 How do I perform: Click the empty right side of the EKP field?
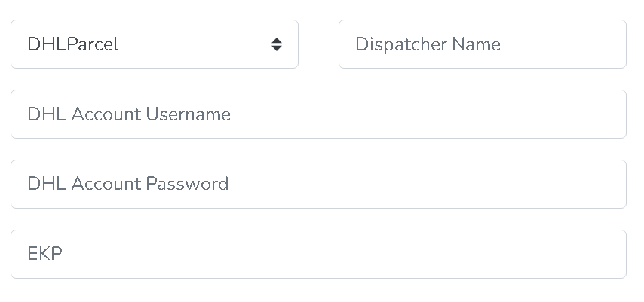click(x=528, y=255)
